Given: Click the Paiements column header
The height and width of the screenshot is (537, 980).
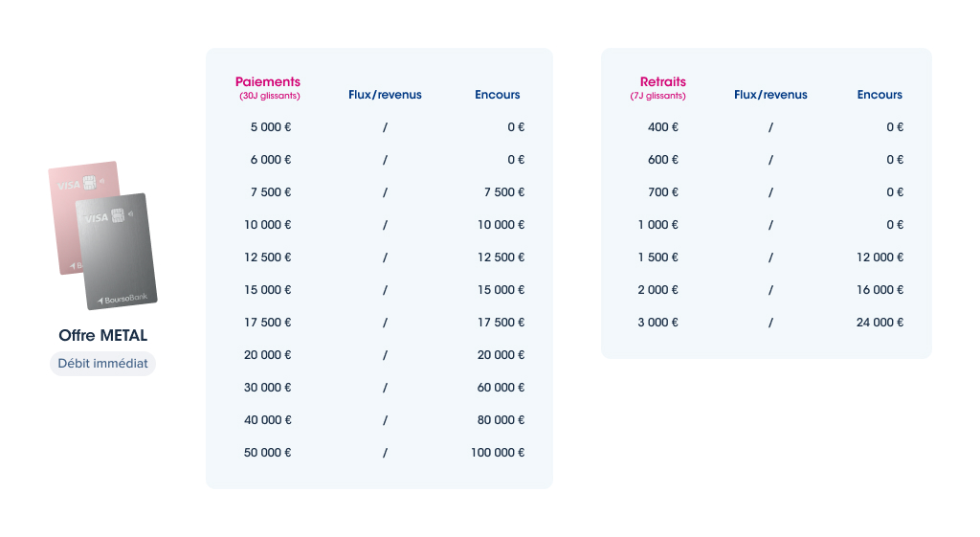Looking at the screenshot, I should 268,82.
